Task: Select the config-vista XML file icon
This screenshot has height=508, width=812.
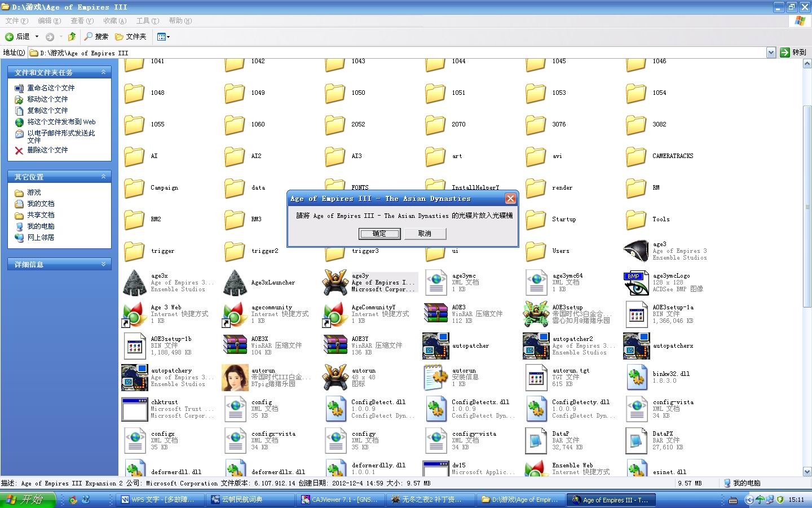Action: (x=636, y=409)
